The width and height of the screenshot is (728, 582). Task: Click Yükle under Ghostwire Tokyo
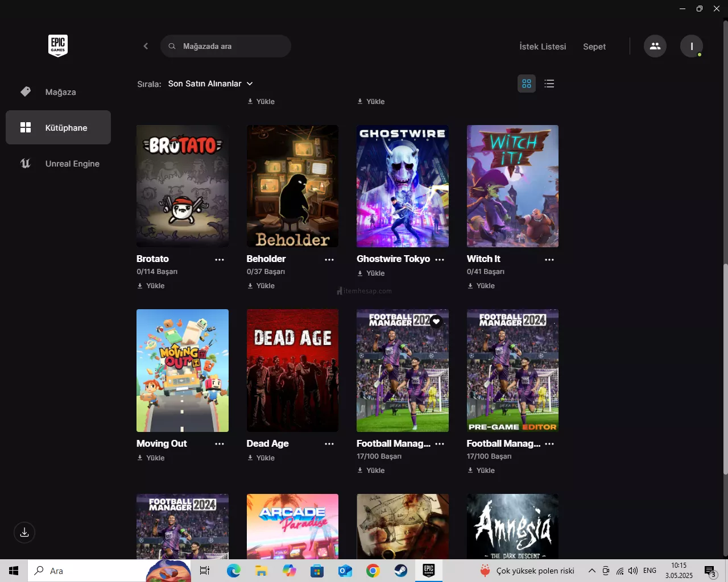pyautogui.click(x=371, y=273)
